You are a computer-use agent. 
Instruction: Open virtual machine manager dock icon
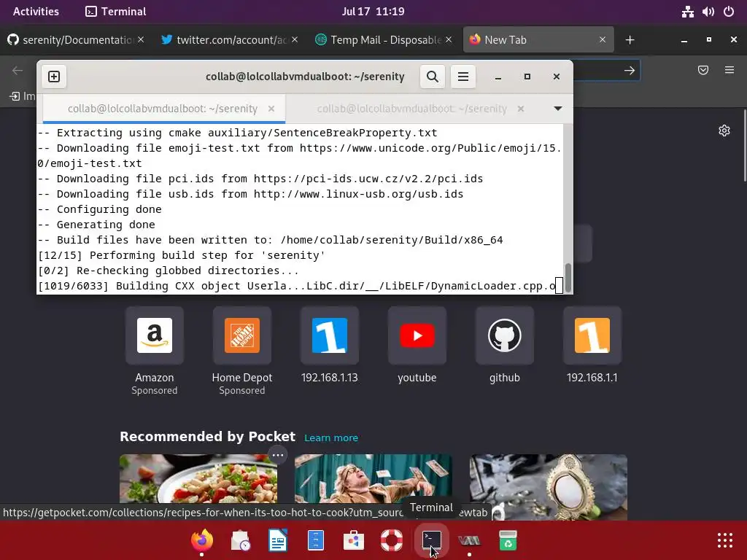469,540
